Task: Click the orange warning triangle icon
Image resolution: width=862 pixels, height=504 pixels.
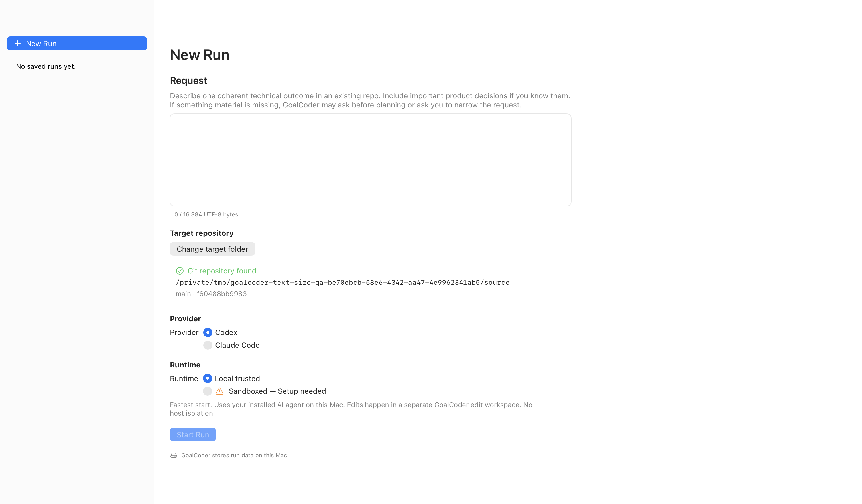Action: [x=219, y=391]
